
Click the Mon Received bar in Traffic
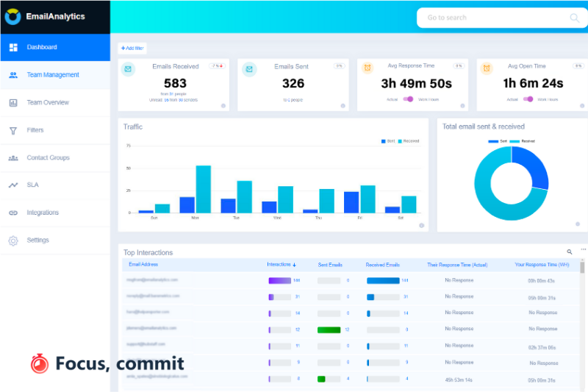pos(204,190)
